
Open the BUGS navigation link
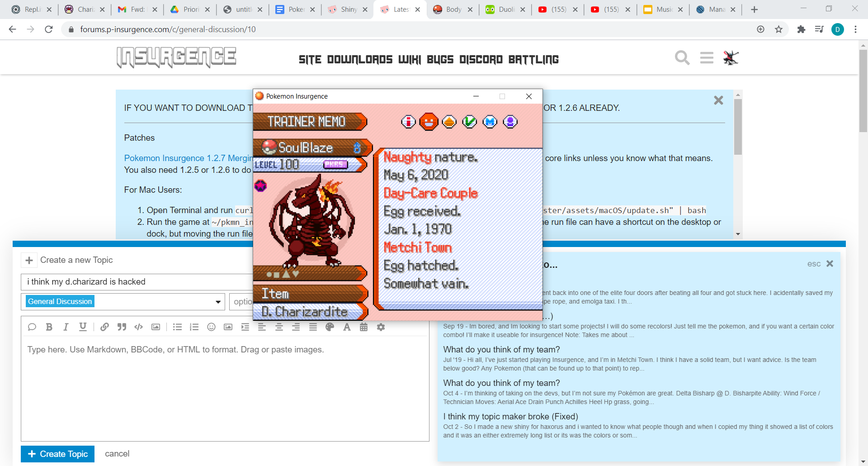440,60
